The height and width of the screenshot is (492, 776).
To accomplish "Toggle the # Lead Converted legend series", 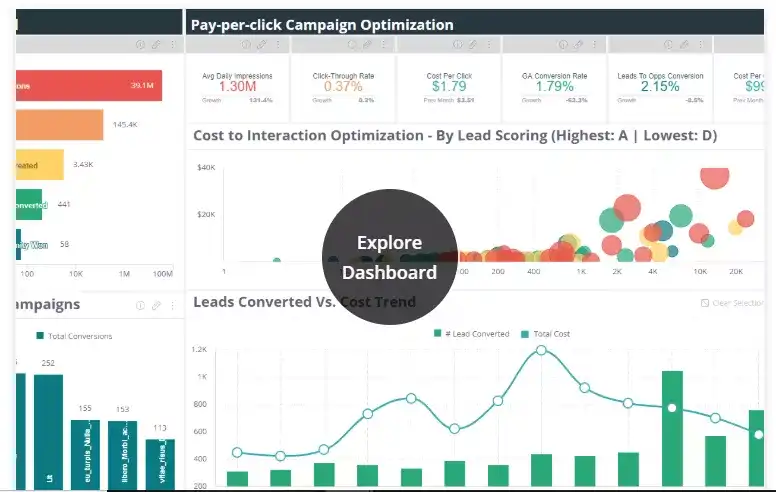I will [x=472, y=334].
